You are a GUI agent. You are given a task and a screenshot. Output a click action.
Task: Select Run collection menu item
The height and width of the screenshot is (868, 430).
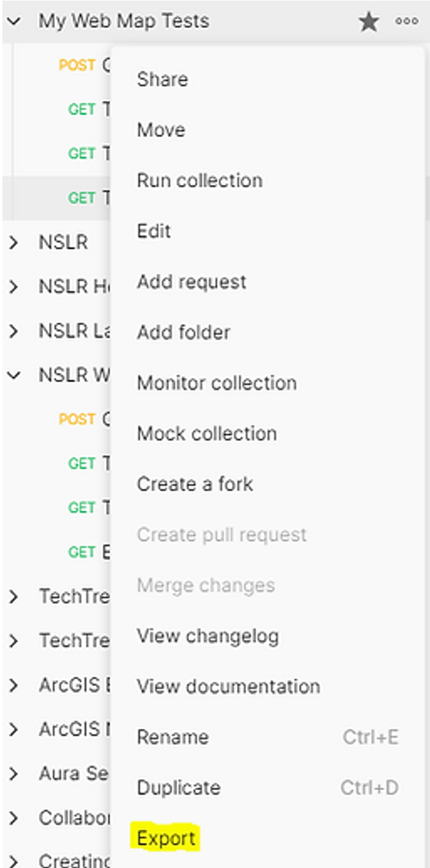pos(199,181)
